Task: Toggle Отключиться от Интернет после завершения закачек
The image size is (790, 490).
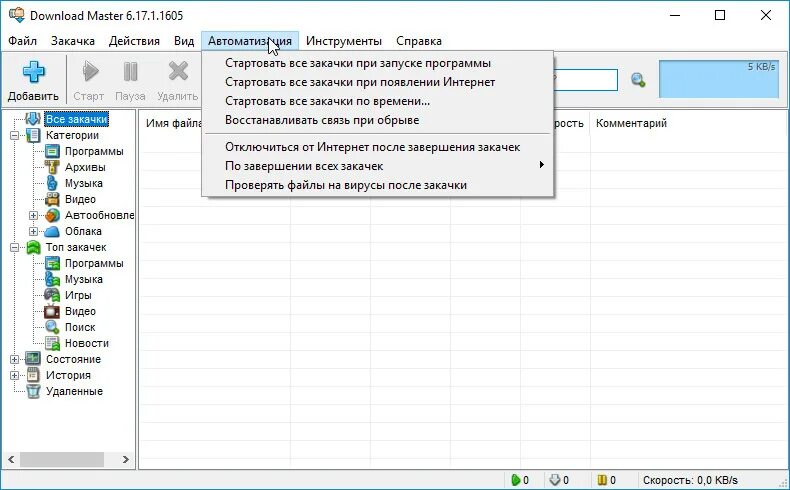Action: (378, 147)
